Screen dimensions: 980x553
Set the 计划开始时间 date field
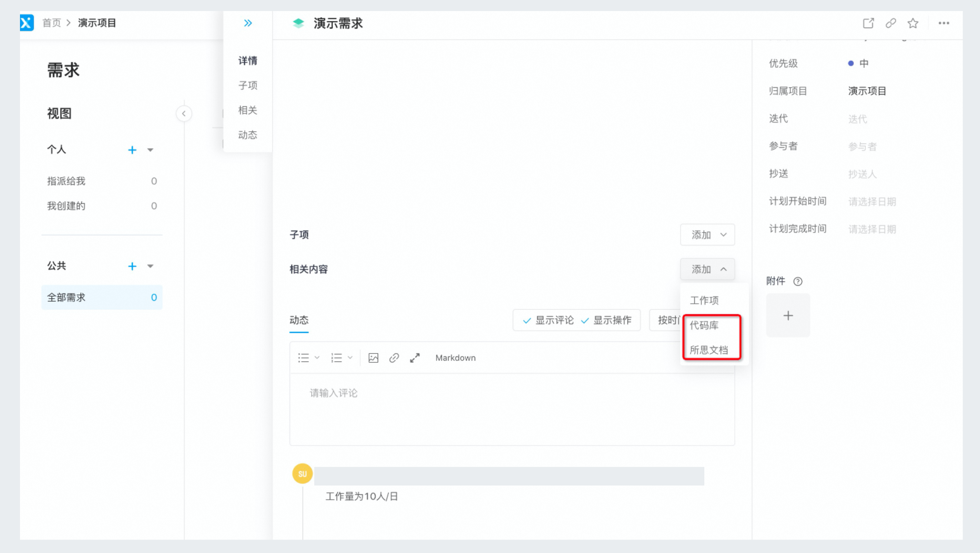point(872,201)
